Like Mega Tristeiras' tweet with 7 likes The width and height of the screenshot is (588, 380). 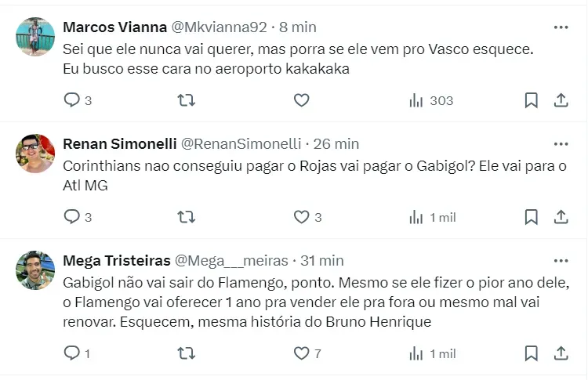pyautogui.click(x=301, y=353)
